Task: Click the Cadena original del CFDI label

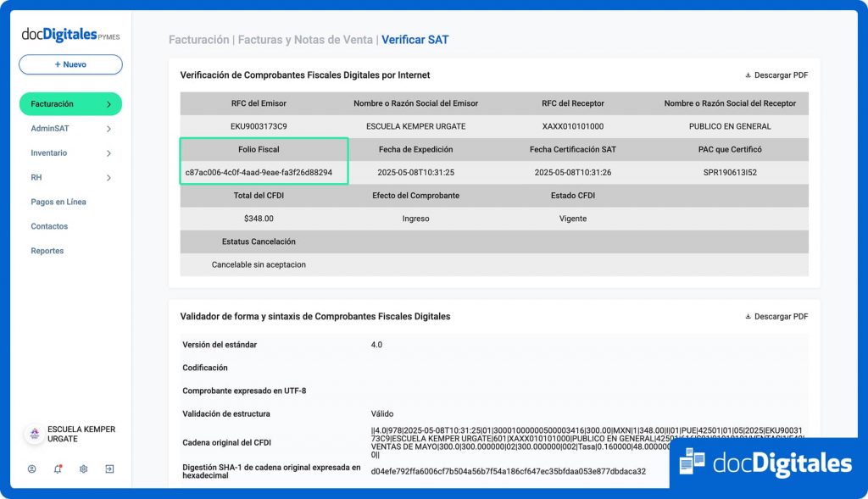Action: tap(226, 442)
